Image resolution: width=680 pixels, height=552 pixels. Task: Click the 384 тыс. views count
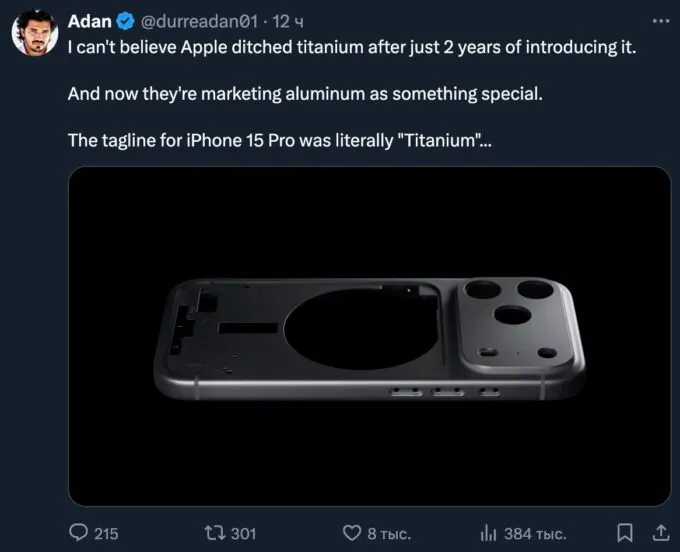537,533
